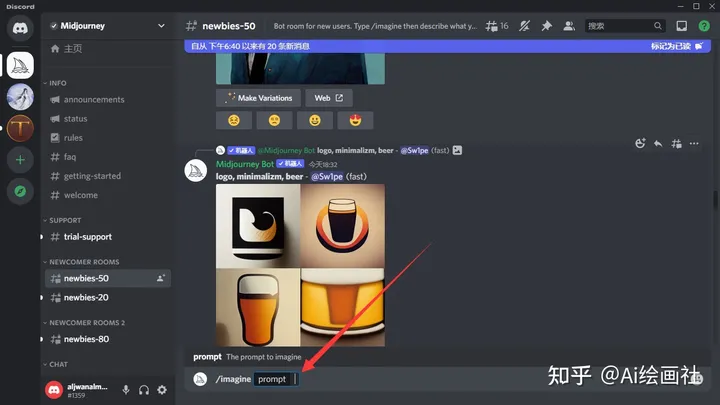
Task: Click the green Help question icon
Action: 704,26
